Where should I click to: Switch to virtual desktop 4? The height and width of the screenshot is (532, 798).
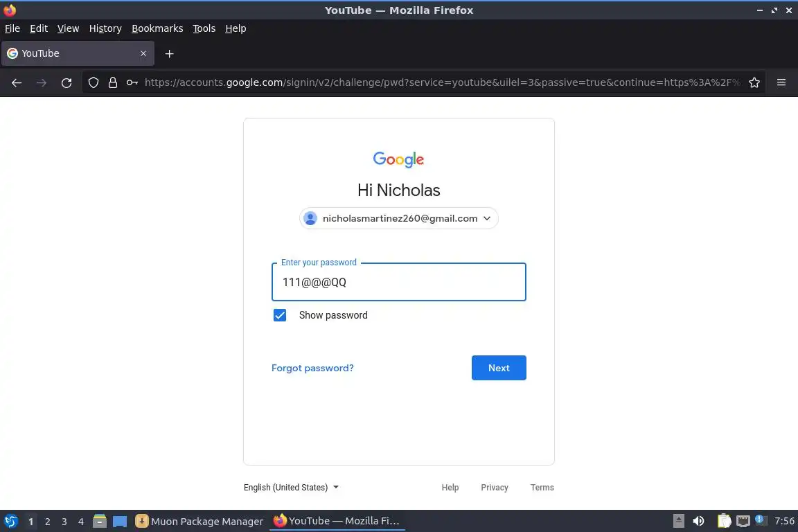[81, 522]
